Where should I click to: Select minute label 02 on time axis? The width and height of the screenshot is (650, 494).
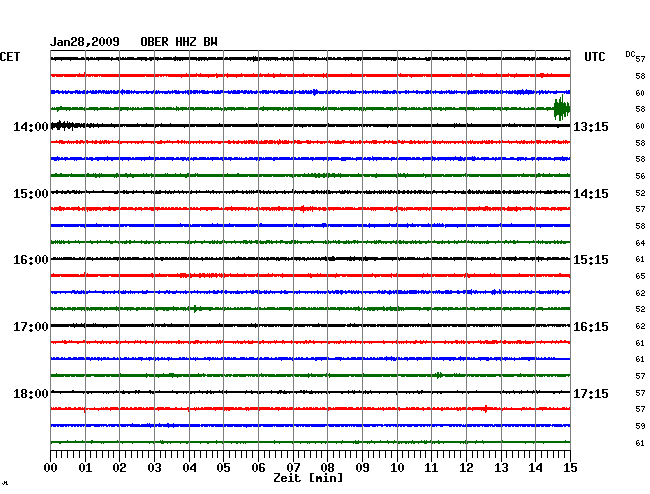pyautogui.click(x=119, y=467)
